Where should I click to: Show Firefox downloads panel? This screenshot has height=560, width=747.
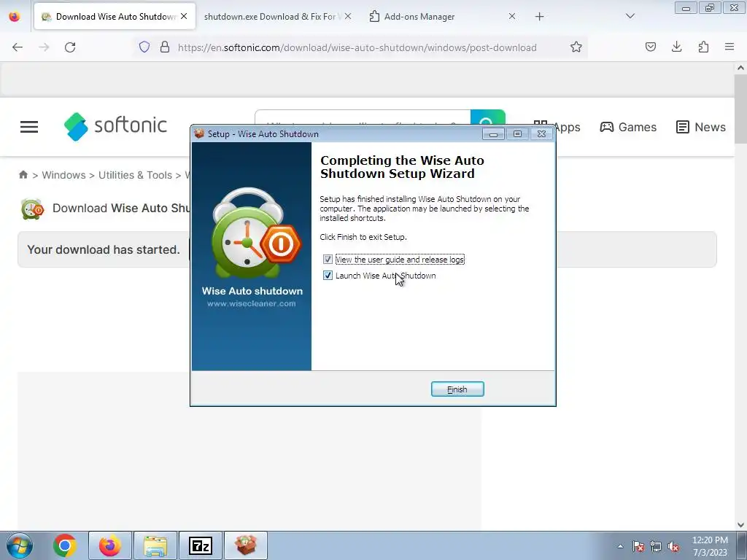(x=676, y=47)
